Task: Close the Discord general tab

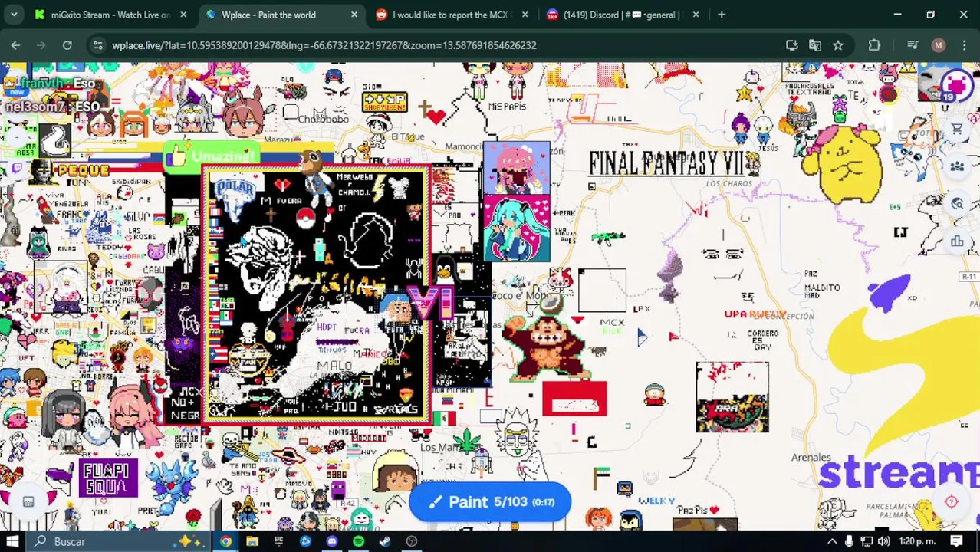Action: click(696, 15)
